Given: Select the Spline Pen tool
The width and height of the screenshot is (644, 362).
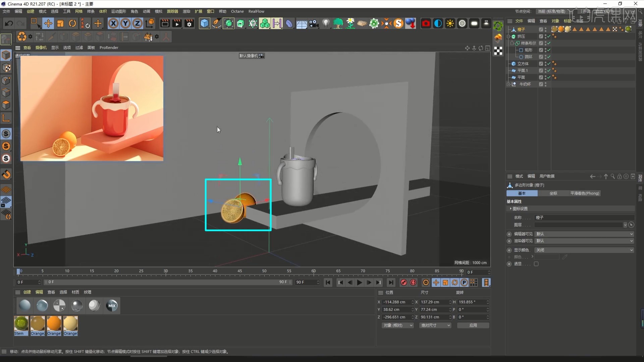Looking at the screenshot, I should [216, 23].
